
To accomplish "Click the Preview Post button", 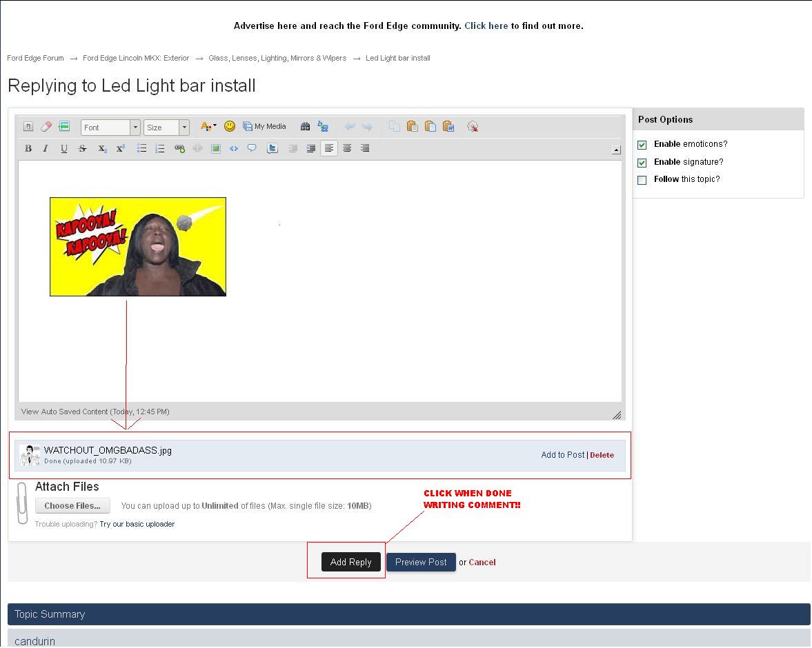I will (421, 562).
